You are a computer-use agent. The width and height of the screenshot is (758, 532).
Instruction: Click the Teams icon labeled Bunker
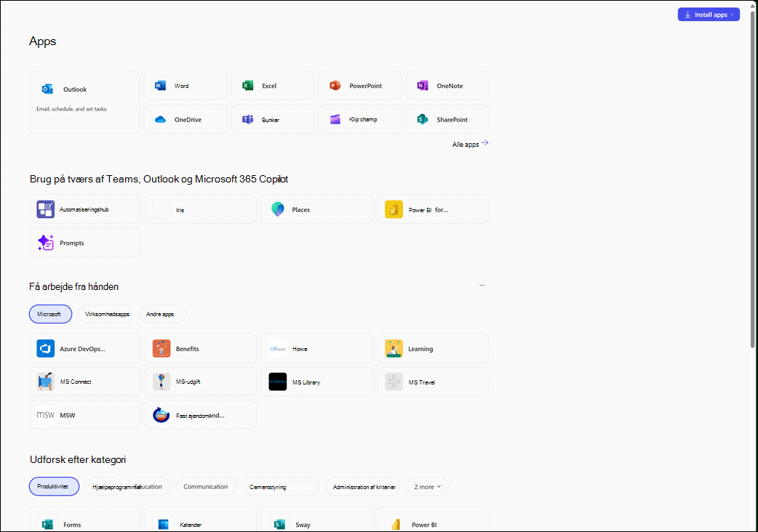tap(247, 119)
